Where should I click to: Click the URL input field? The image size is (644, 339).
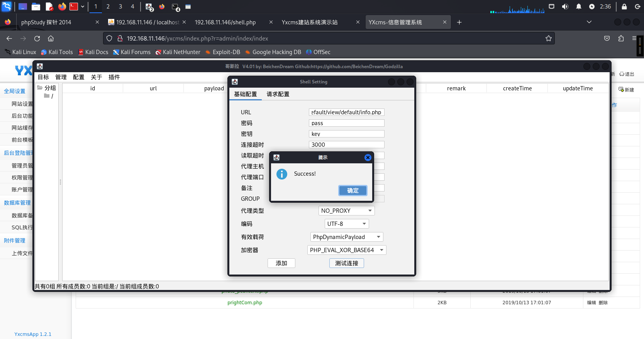(x=347, y=112)
